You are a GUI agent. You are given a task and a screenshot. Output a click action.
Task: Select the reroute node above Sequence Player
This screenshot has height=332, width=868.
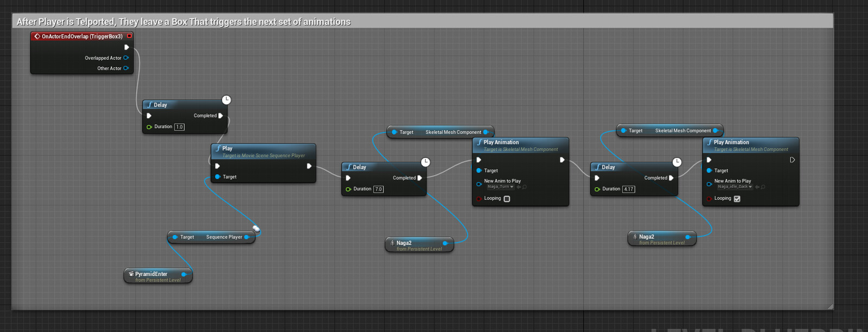(256, 229)
